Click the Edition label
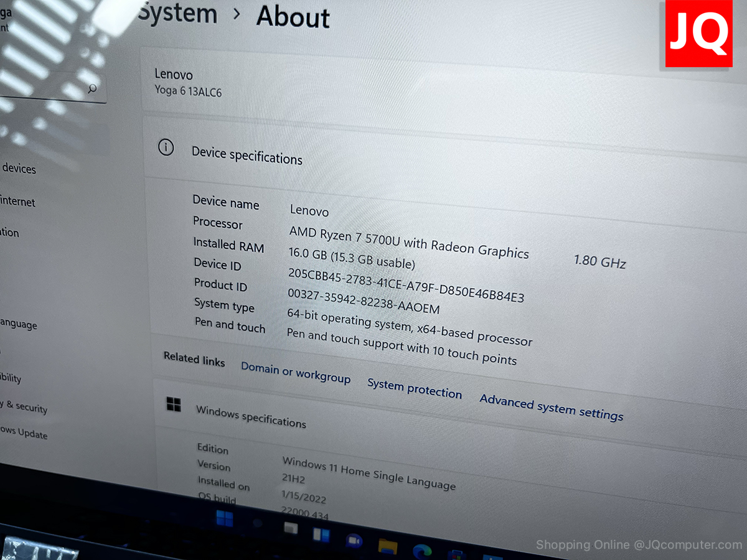Image resolution: width=747 pixels, height=560 pixels. [x=213, y=448]
